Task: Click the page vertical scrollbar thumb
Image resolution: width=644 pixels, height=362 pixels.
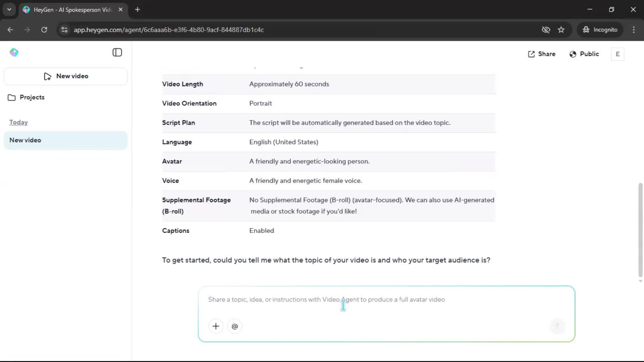Action: (640, 230)
